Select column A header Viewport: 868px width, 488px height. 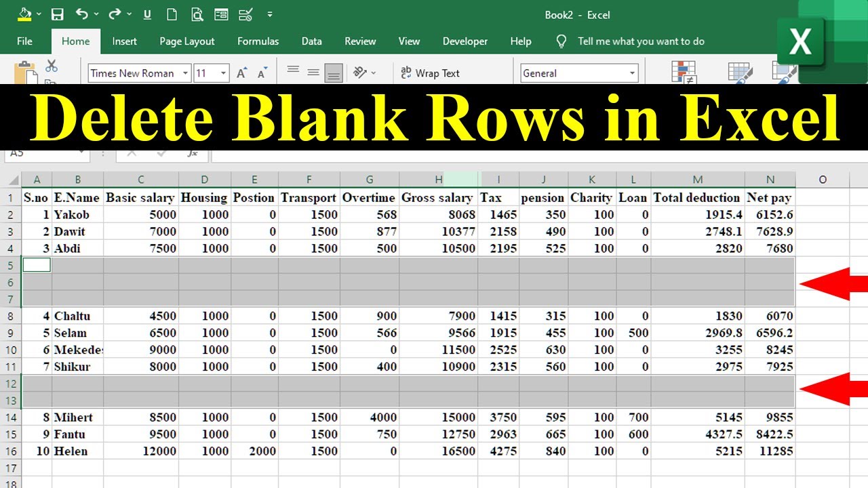tap(37, 180)
